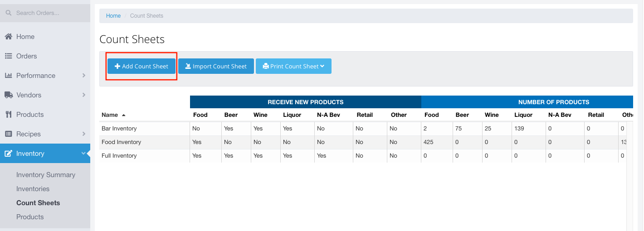The width and height of the screenshot is (644, 231).
Task: Click the Products fork and knife icon
Action: click(x=8, y=115)
